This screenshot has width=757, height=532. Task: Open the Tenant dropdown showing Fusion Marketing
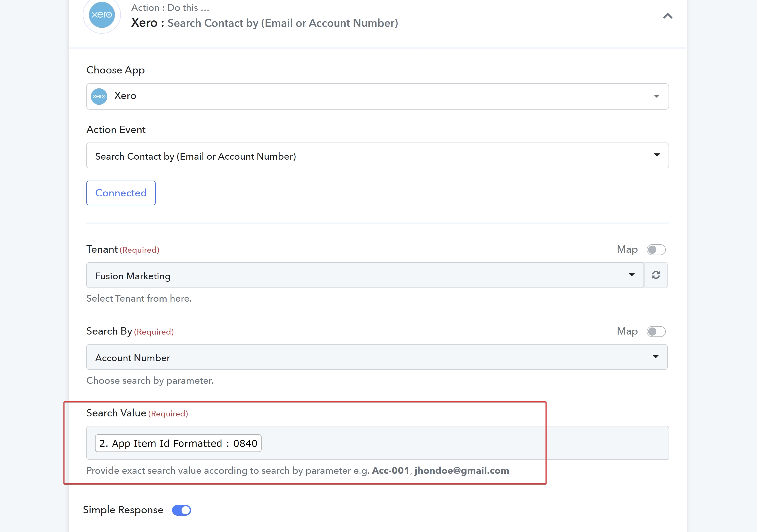click(x=365, y=276)
